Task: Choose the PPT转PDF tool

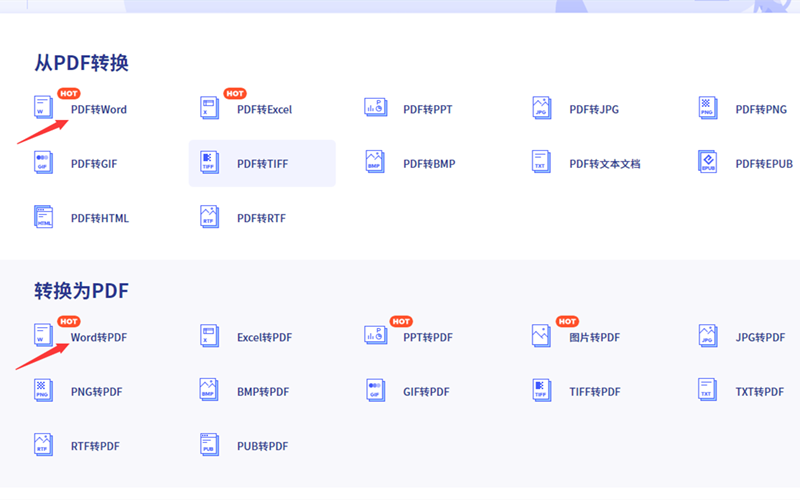Action: click(427, 337)
